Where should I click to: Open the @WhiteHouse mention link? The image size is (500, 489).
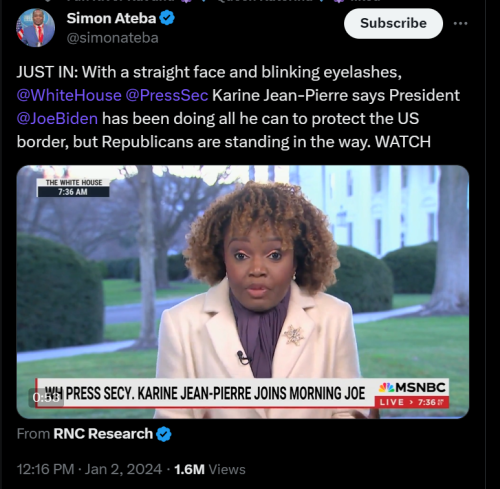(x=69, y=95)
